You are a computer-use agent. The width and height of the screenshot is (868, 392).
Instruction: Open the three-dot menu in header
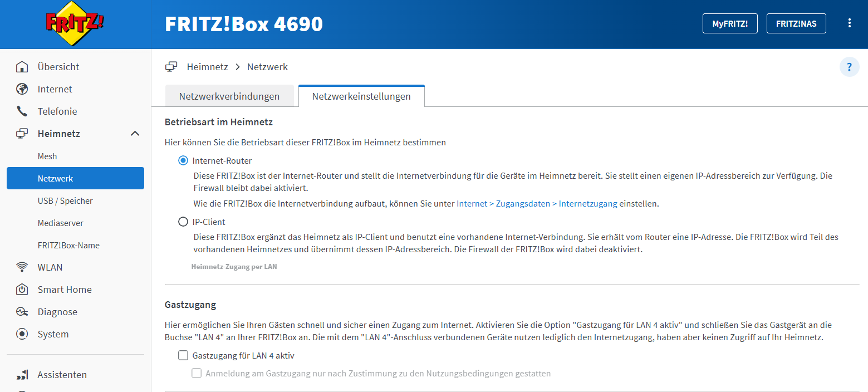850,23
